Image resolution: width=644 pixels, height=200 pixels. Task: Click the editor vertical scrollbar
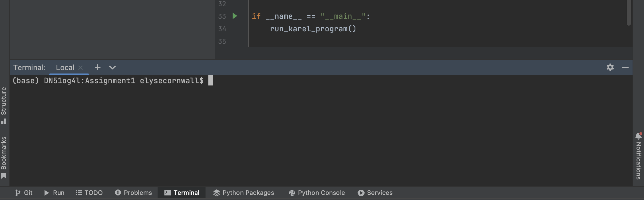coord(629,13)
